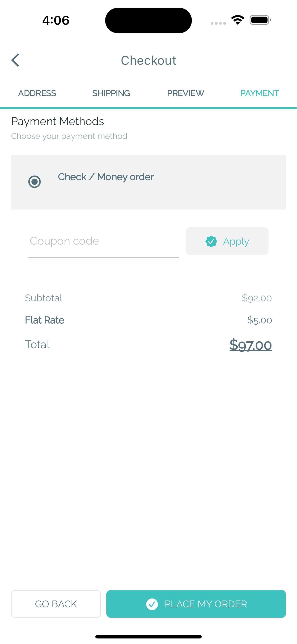Click the underlined $97.00 total amount

tap(250, 345)
